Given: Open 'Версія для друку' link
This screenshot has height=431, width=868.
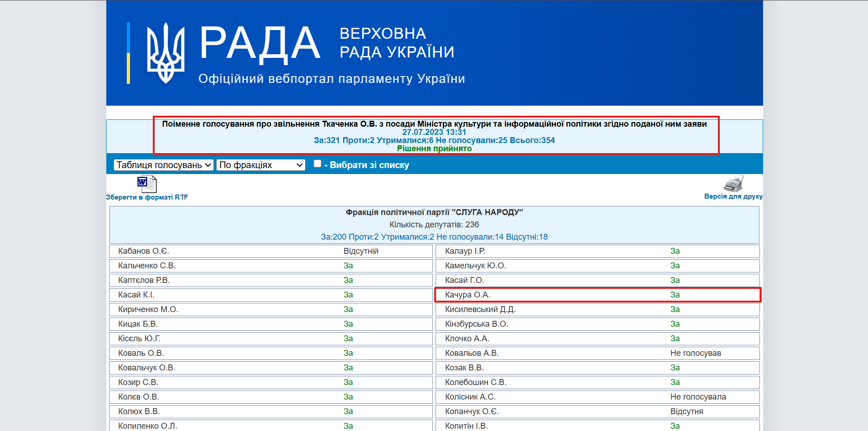Looking at the screenshot, I should pos(733,196).
